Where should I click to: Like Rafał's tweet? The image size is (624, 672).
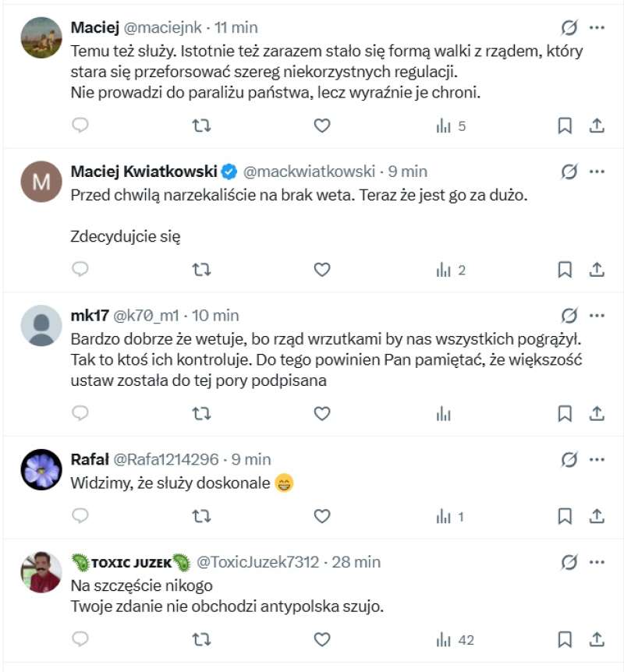point(322,515)
